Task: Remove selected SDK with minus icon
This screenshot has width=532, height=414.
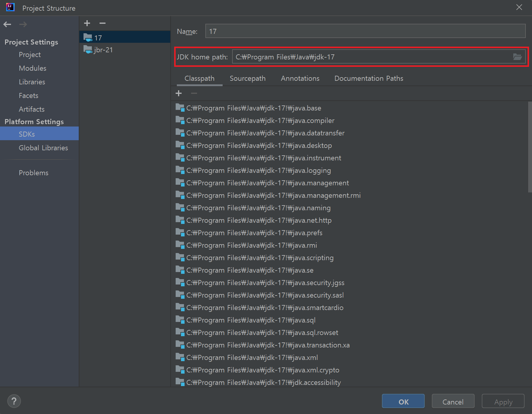Action: (x=103, y=23)
